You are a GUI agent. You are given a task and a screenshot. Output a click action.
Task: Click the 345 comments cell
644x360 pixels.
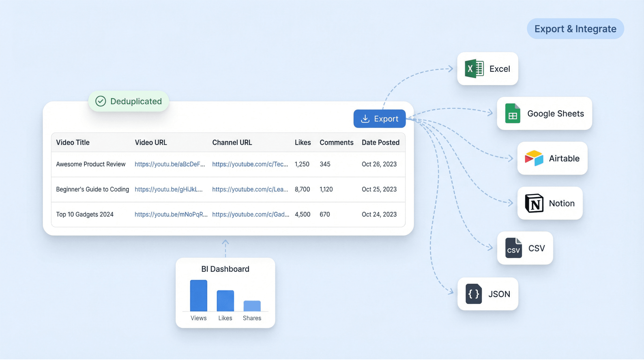(325, 164)
